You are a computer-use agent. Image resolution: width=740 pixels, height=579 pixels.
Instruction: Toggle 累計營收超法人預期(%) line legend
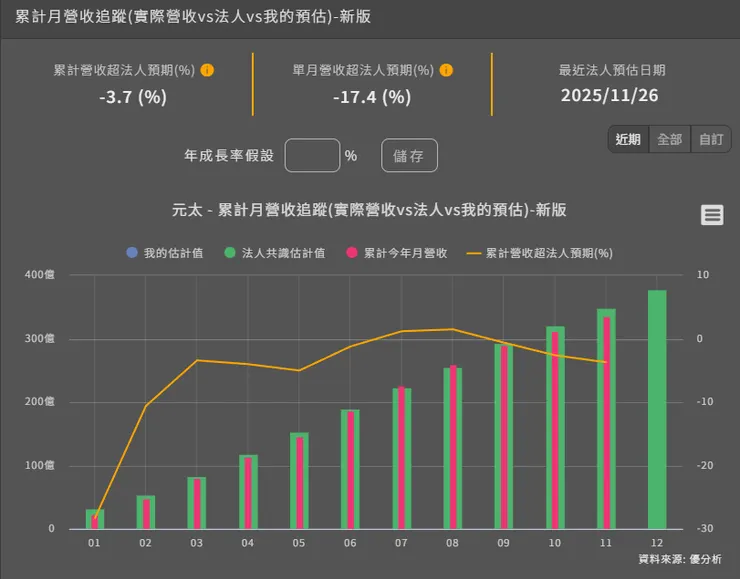[x=539, y=253]
